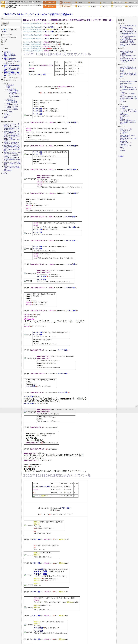Open カオスバトルロイヤル menu link

[x=10, y=64]
